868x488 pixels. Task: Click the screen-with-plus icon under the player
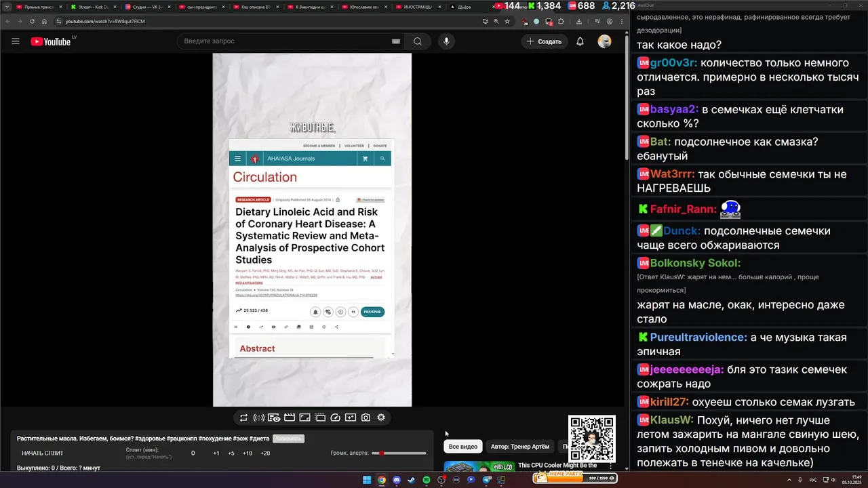[x=351, y=418]
